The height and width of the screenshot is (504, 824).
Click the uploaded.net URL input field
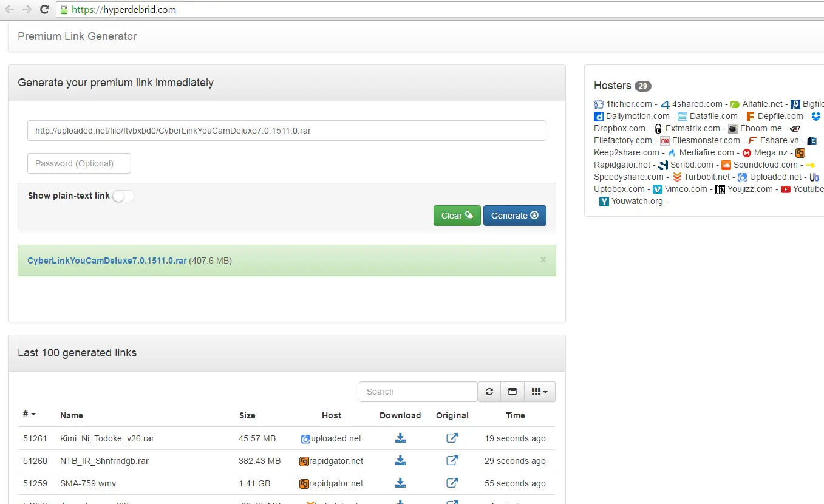(287, 131)
